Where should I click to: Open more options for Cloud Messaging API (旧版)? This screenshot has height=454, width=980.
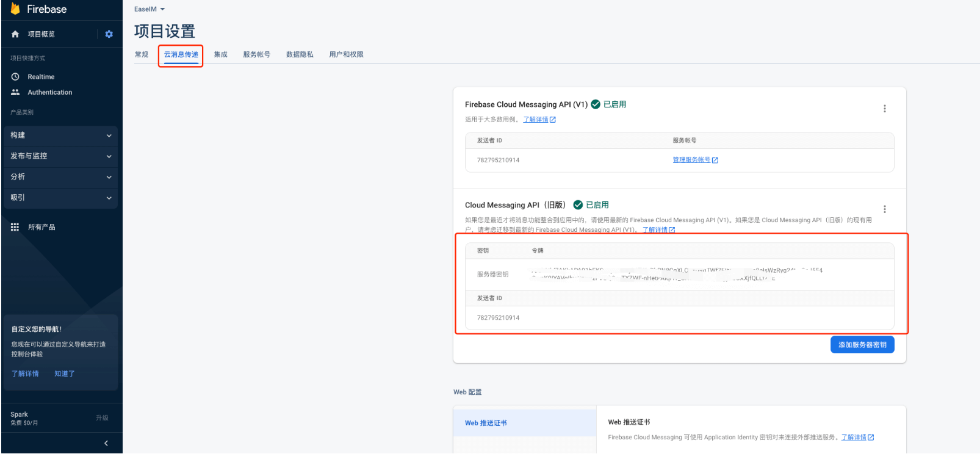[x=884, y=209]
